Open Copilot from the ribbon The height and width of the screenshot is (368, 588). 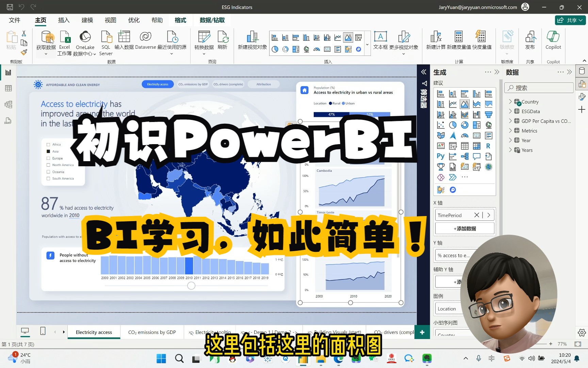tap(553, 40)
